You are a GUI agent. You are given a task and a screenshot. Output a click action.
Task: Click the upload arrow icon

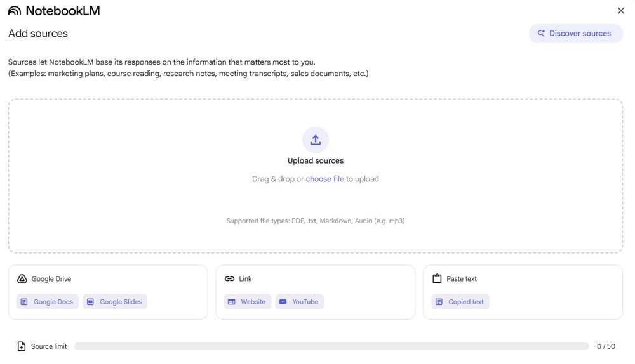(316, 140)
